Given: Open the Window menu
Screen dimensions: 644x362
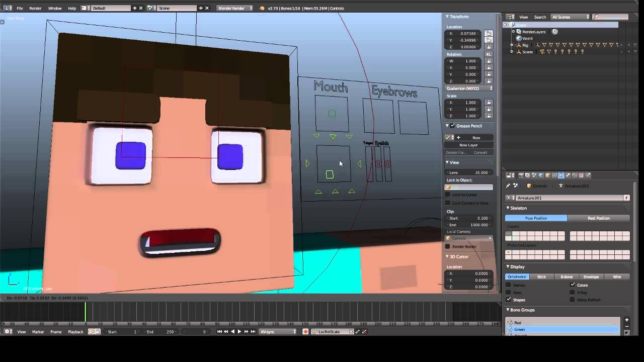Looking at the screenshot, I should (x=55, y=9).
